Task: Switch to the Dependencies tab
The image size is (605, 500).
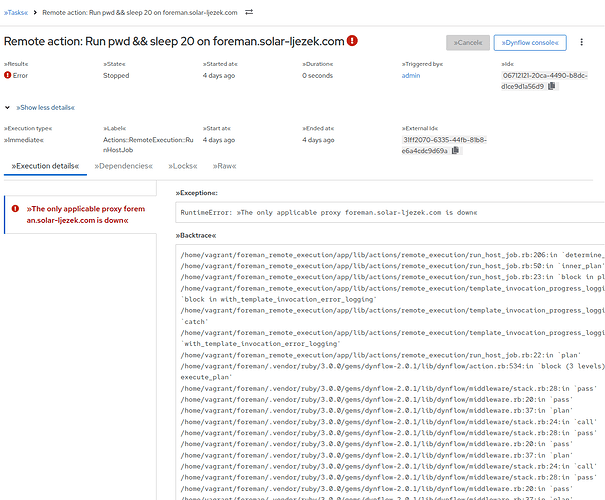Action: [123, 166]
